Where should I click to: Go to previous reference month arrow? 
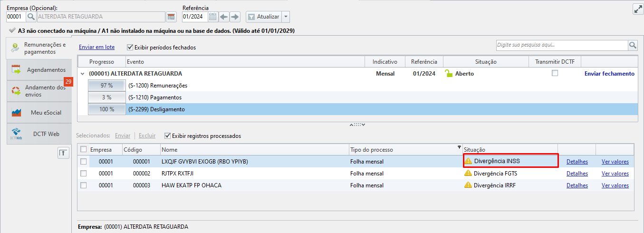click(224, 17)
